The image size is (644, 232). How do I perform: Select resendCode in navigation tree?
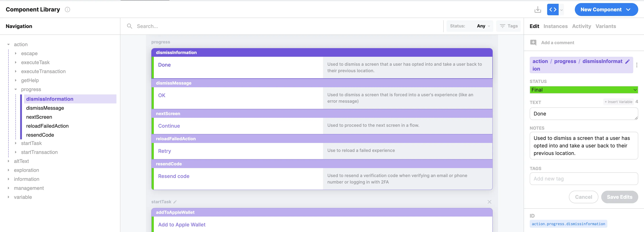click(40, 135)
